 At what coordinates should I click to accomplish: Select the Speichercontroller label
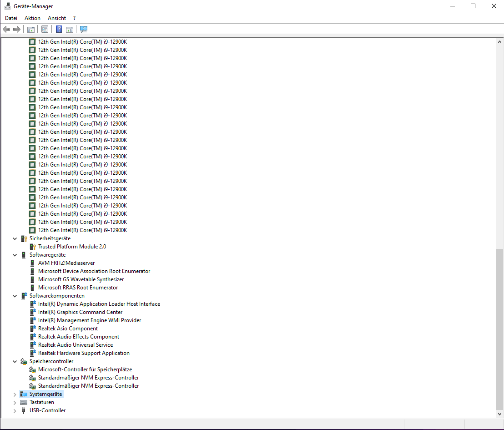pos(51,361)
